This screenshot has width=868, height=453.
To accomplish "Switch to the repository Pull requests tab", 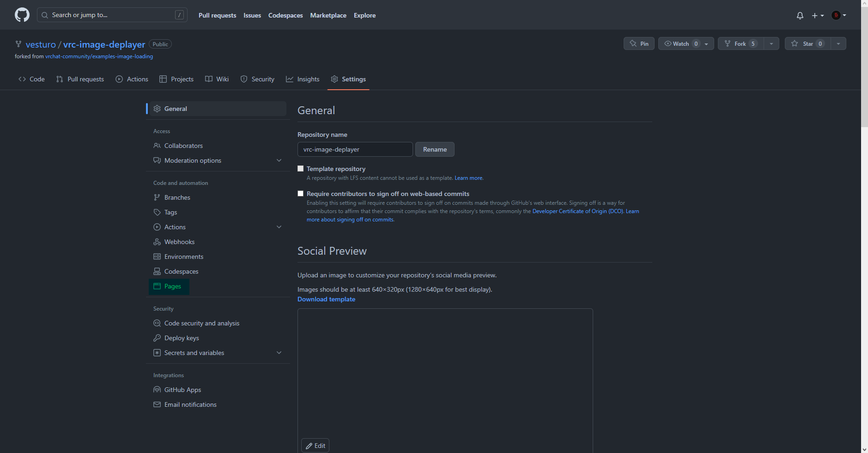I will pyautogui.click(x=80, y=79).
